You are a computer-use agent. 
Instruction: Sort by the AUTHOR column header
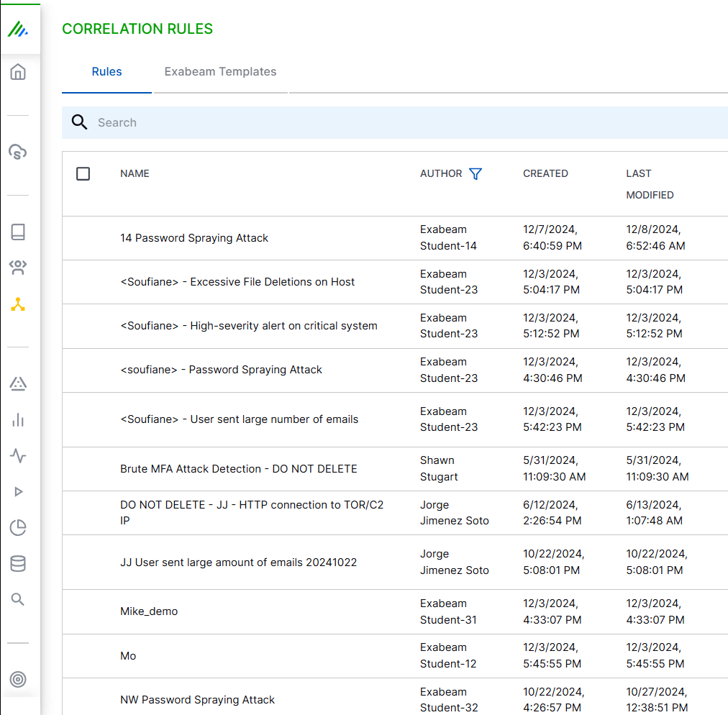(441, 173)
